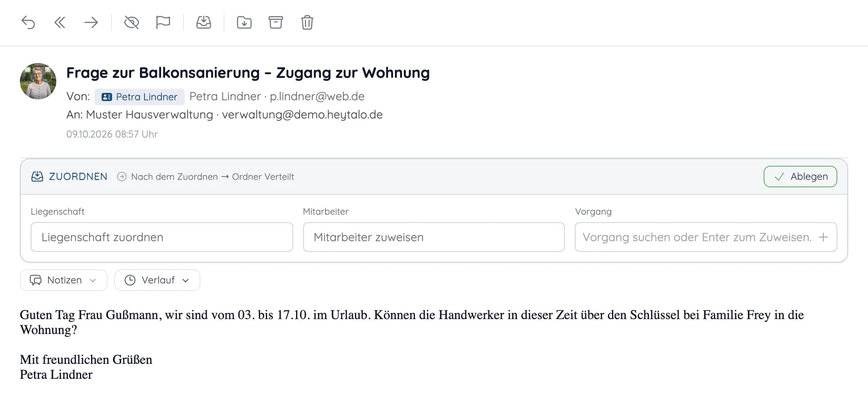Click the Forward arrow icon
The image size is (868, 397).
pos(91,22)
